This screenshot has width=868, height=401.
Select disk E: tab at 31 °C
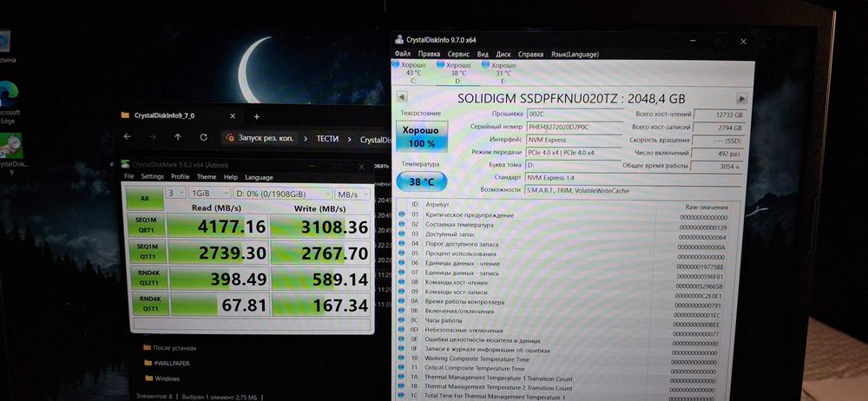click(x=503, y=73)
